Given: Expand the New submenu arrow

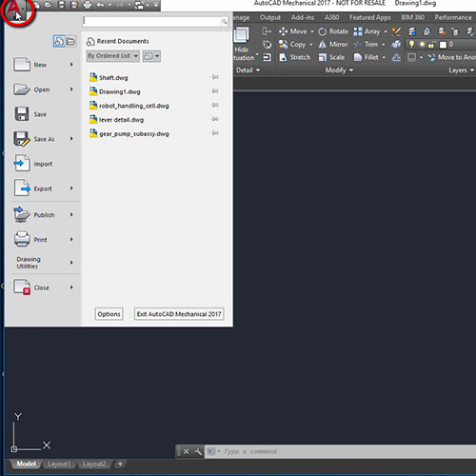Looking at the screenshot, I should 71,65.
